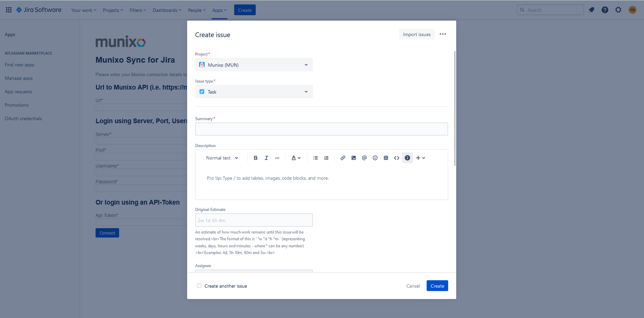644x318 pixels.
Task: Click the dialog vertical scrollbar
Action: (455, 108)
